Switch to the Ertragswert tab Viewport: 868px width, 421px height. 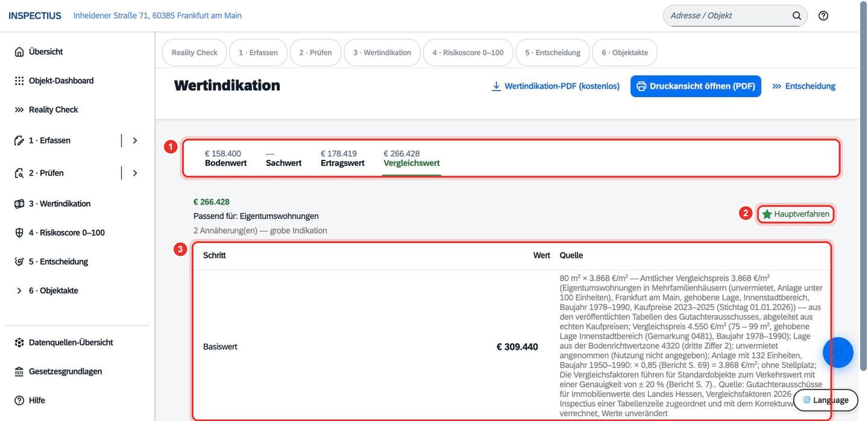(x=342, y=159)
